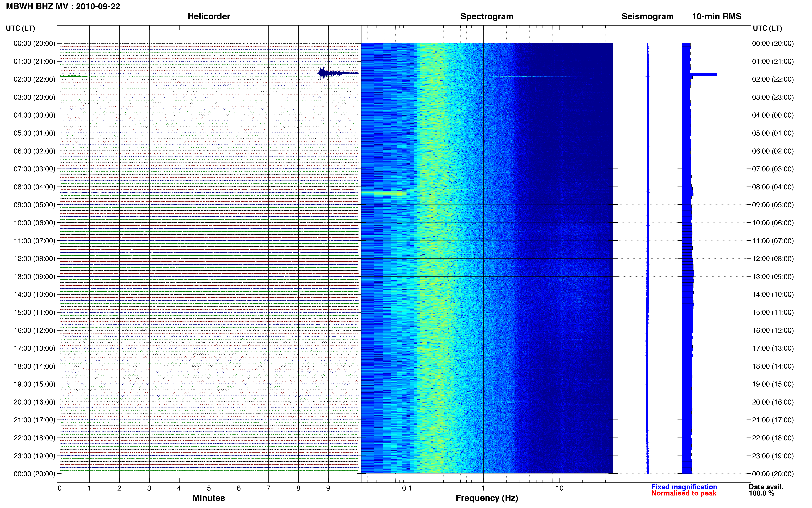This screenshot has width=812, height=508.
Task: Click the '1' frequency tick label
Action: pos(483,488)
